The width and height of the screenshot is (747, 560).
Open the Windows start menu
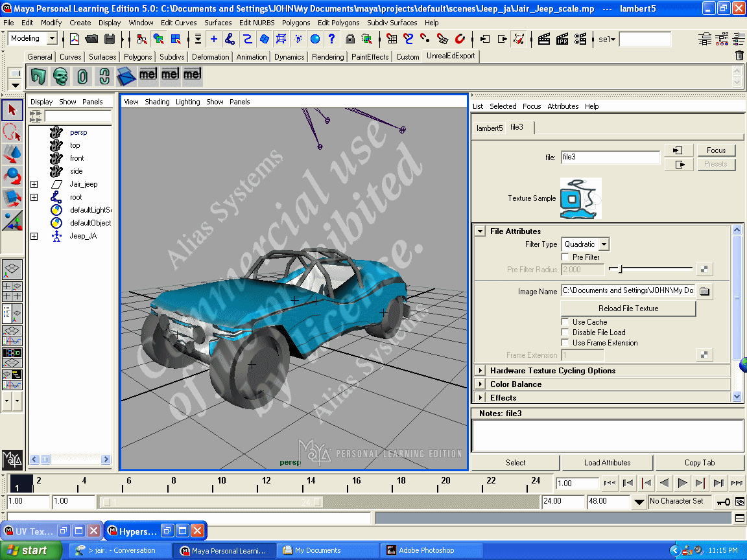[x=31, y=550]
